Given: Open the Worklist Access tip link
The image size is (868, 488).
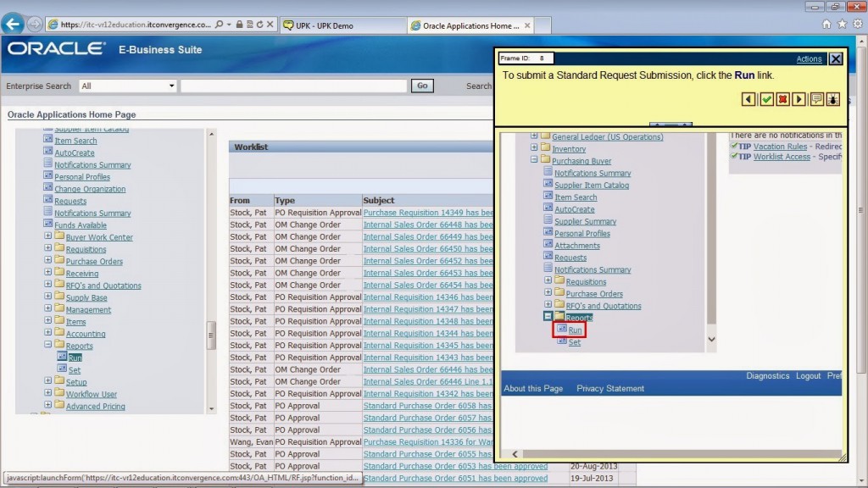Looking at the screenshot, I should pos(782,157).
